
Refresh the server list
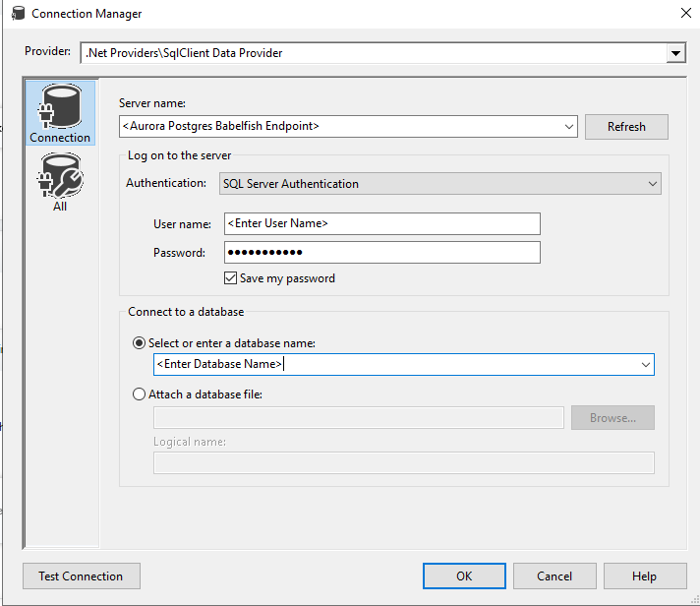coord(626,127)
